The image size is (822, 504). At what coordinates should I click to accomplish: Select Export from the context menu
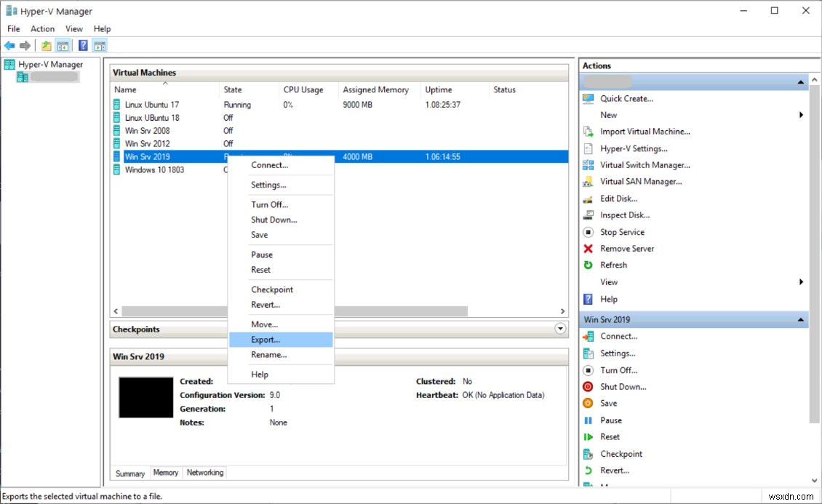265,339
